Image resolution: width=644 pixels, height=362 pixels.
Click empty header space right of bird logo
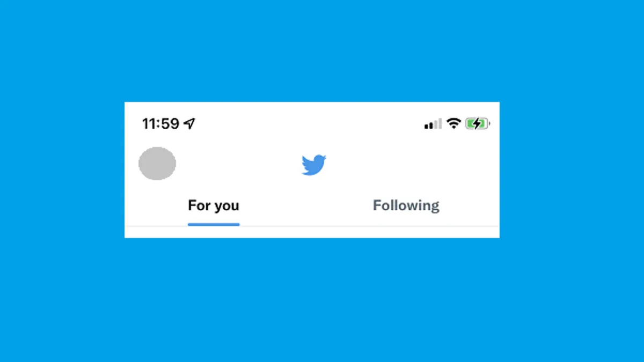413,165
